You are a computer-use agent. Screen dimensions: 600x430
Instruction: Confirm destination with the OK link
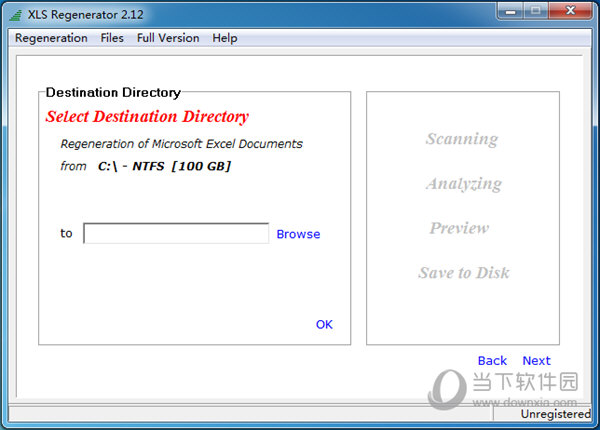[x=324, y=324]
